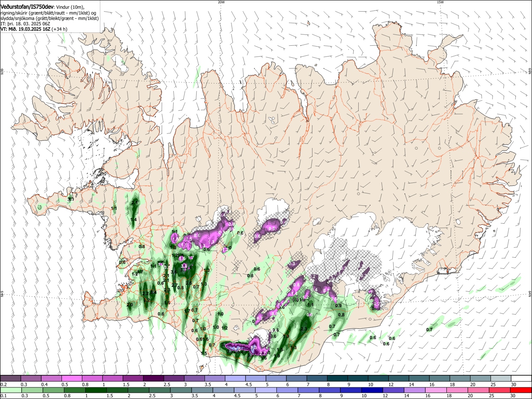This screenshot has width=532, height=399.
Task: Click the upper legend swatch between 1 and 1.5
Action: 113,379
